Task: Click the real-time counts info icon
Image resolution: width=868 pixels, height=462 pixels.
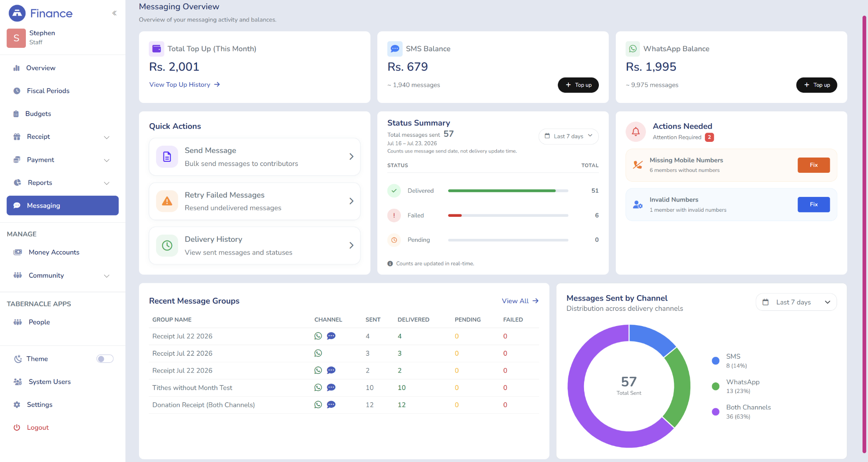Action: coord(390,263)
